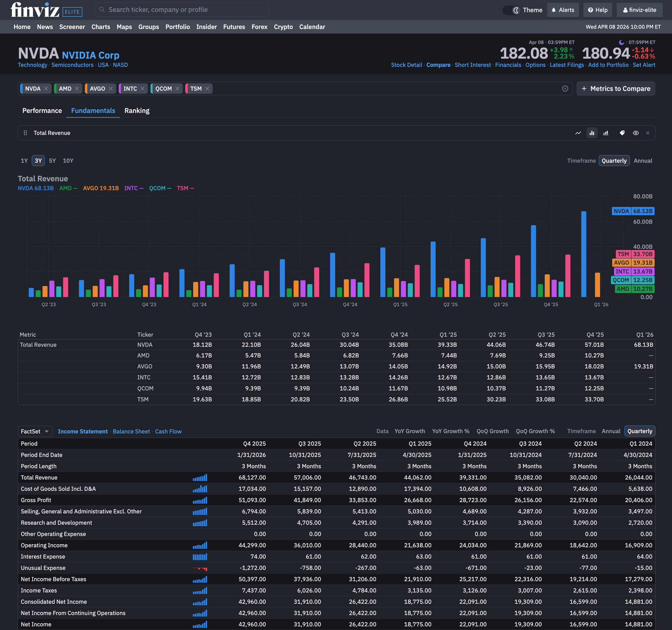The height and width of the screenshot is (630, 672).
Task: Click the price tag labels icon
Action: coord(622,133)
